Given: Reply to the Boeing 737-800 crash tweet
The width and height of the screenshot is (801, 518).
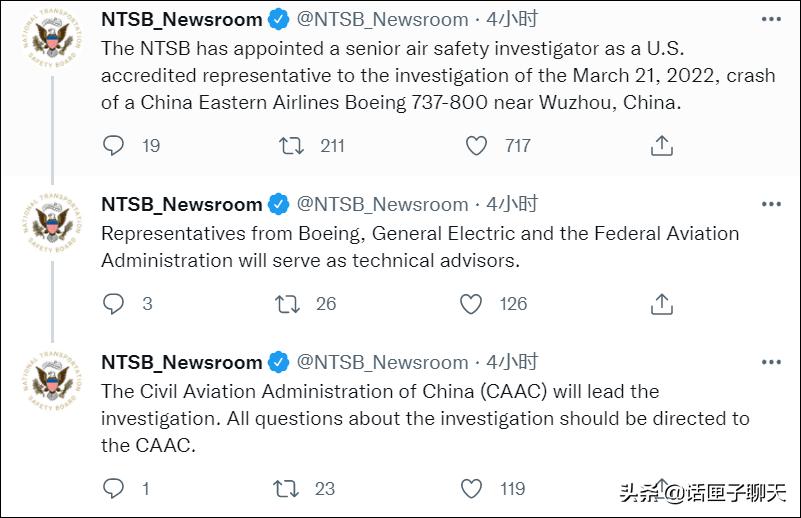Looking at the screenshot, I should click(113, 146).
